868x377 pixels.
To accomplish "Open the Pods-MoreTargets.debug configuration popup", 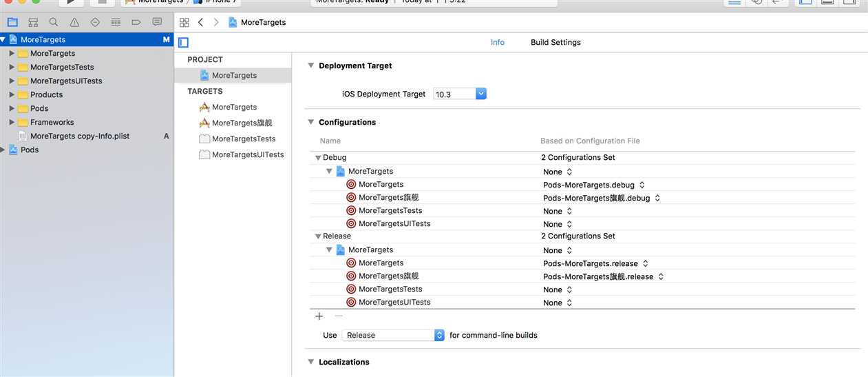I will [593, 185].
